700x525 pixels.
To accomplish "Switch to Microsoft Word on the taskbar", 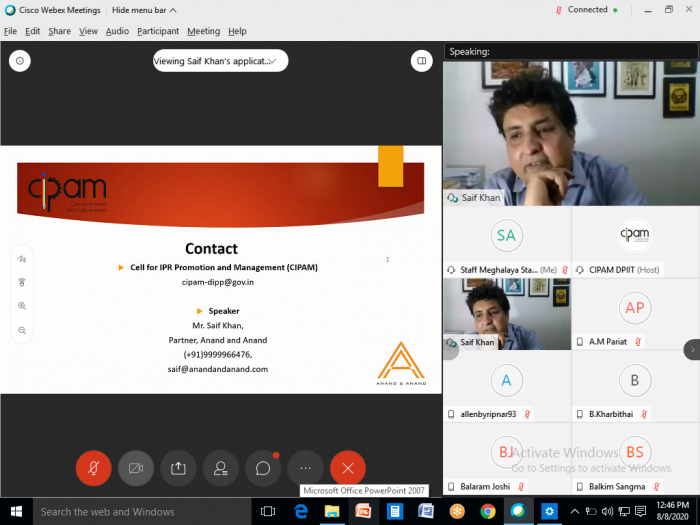I will 426,512.
